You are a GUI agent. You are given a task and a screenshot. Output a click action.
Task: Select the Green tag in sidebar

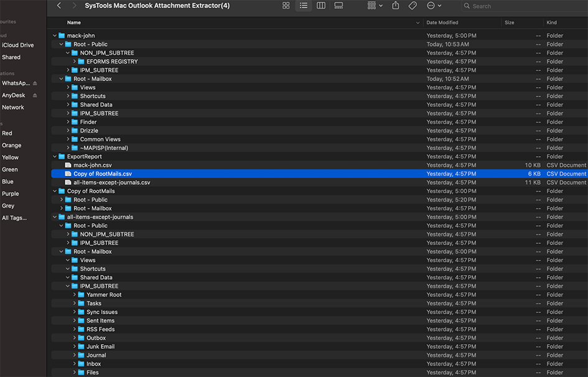(x=10, y=169)
